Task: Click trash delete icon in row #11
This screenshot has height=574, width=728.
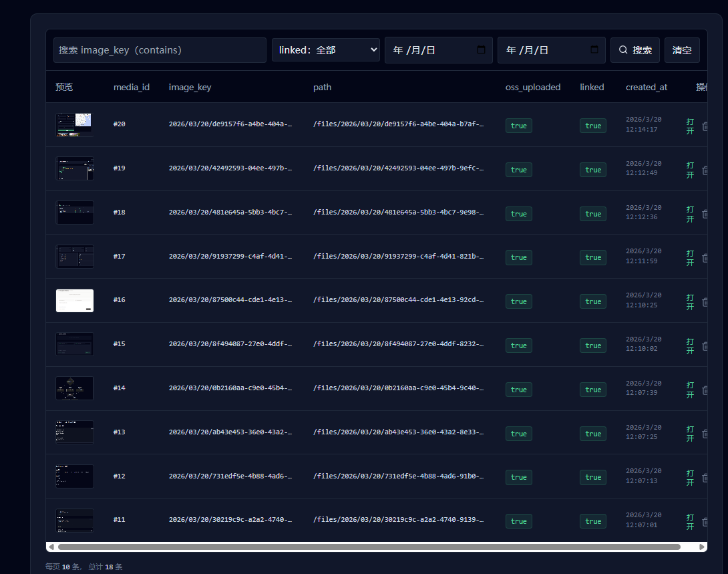Action: click(705, 522)
